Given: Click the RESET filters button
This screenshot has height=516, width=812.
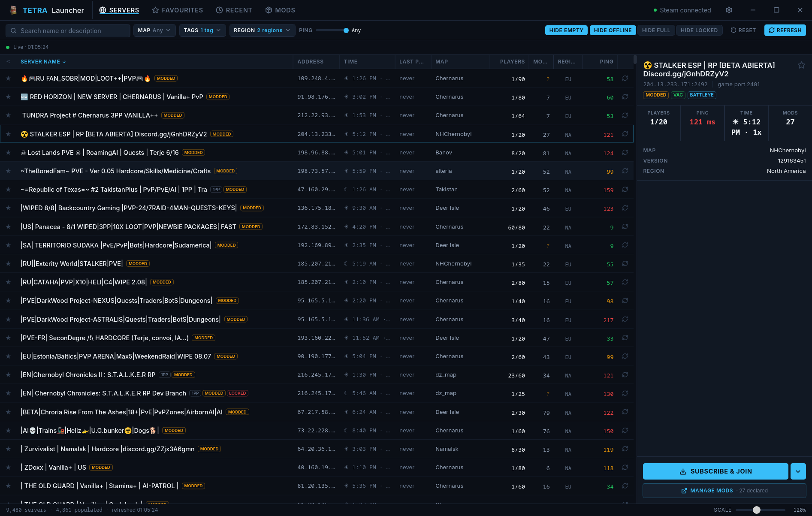Looking at the screenshot, I should pos(743,30).
